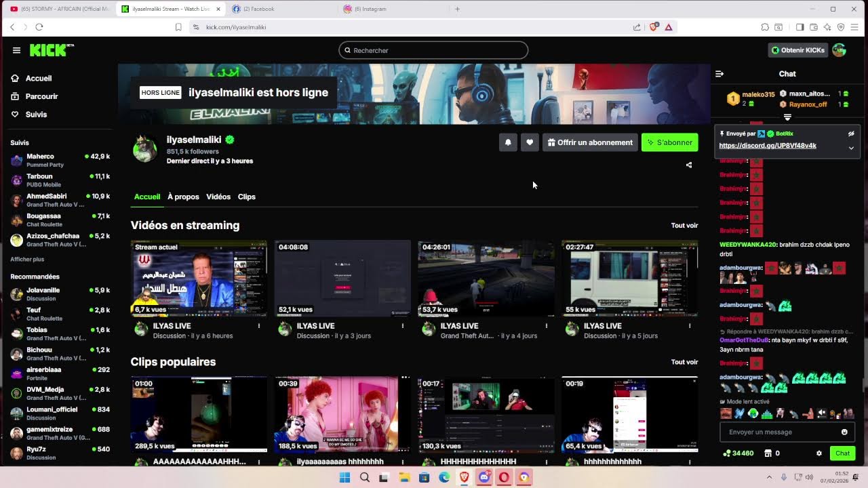Screen dimensions: 868x488
Task: Subscribe with the S'abonner button
Action: click(x=669, y=142)
